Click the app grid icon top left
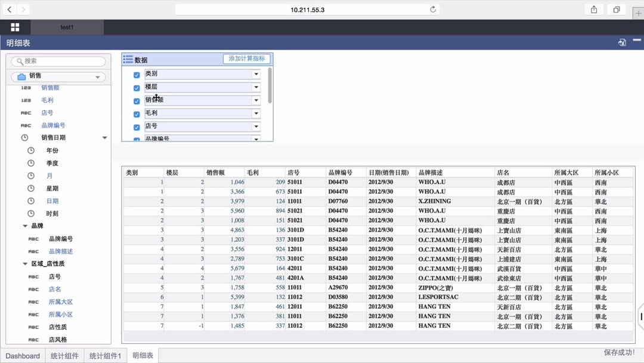Screen dimensions: 644x363 (15, 27)
